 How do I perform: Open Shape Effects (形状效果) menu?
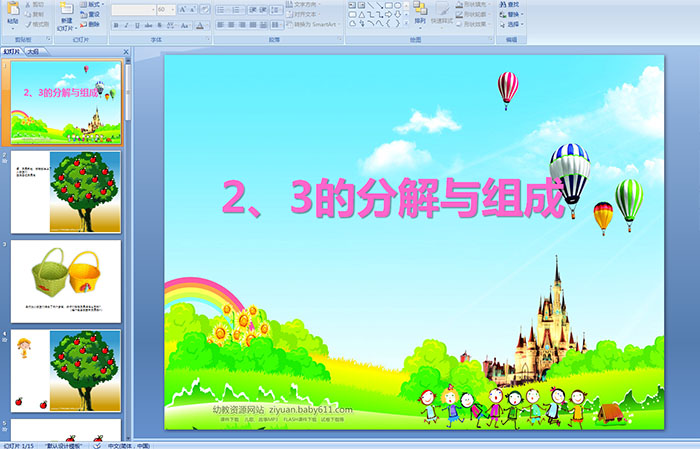click(473, 24)
